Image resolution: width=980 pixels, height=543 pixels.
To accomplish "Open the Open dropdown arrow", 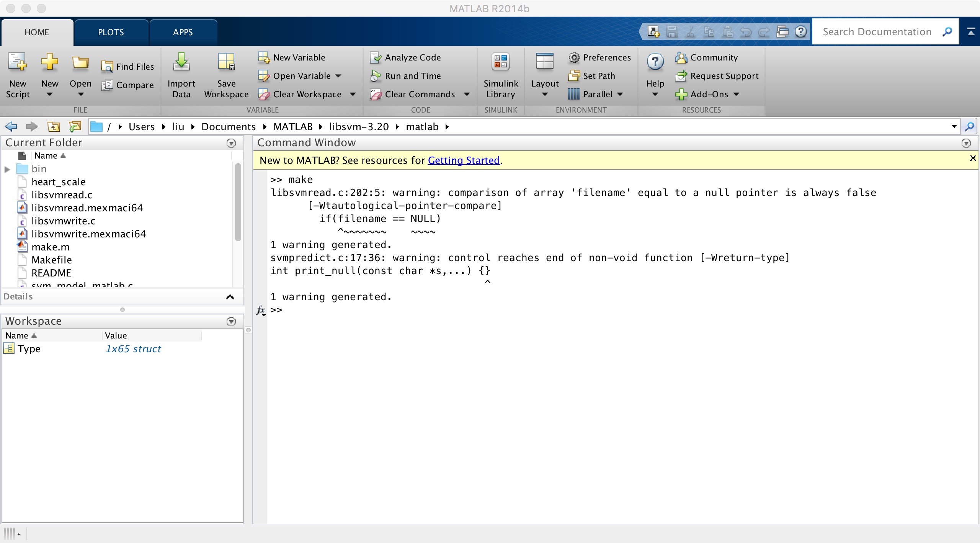I will click(80, 94).
